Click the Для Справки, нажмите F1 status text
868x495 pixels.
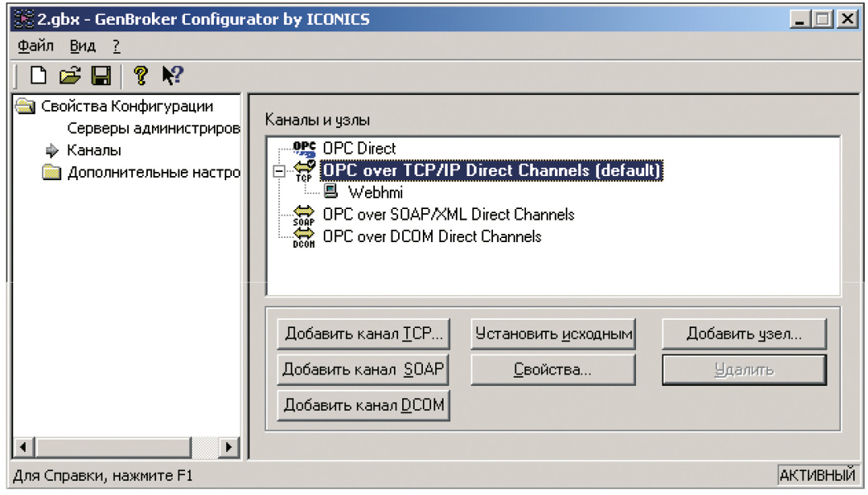coord(103,476)
